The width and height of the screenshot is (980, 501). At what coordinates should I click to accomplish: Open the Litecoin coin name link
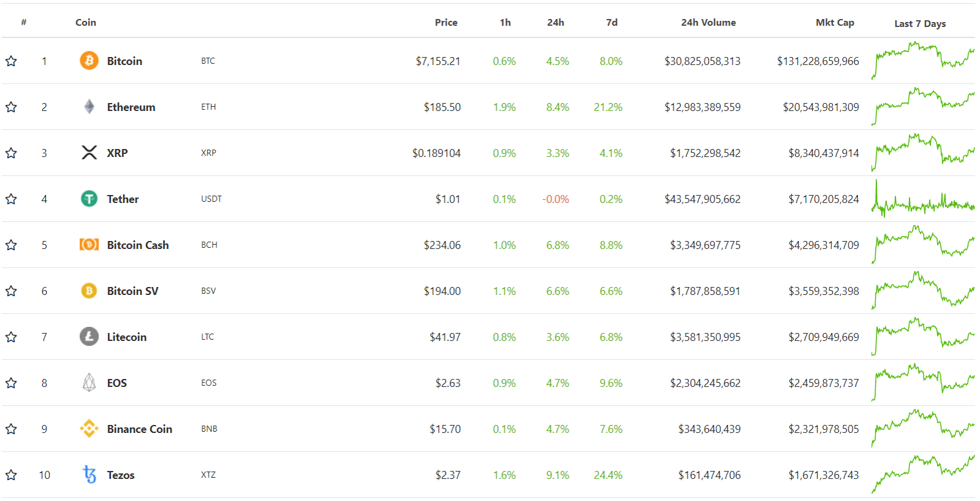pos(127,337)
